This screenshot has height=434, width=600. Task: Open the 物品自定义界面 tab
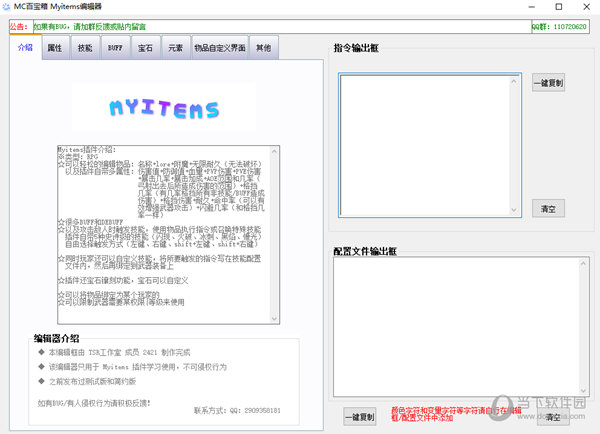(220, 48)
